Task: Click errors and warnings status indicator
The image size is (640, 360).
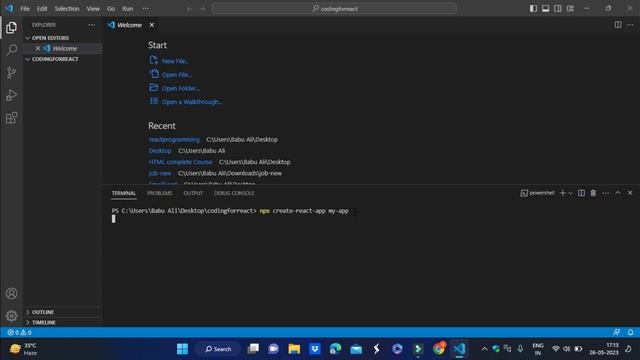Action: tap(20, 332)
